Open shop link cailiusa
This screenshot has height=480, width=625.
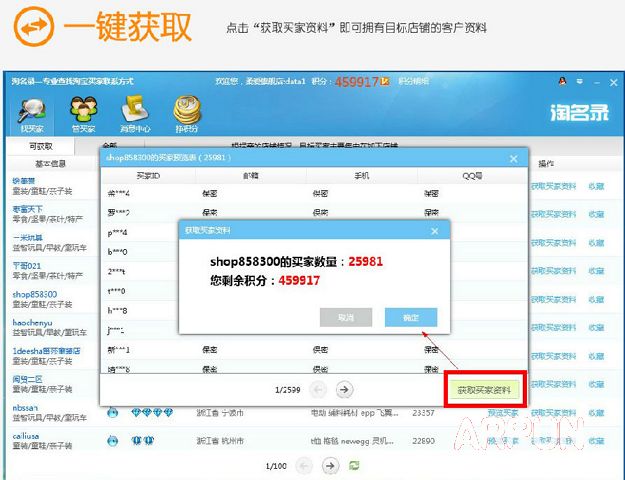[x=26, y=436]
